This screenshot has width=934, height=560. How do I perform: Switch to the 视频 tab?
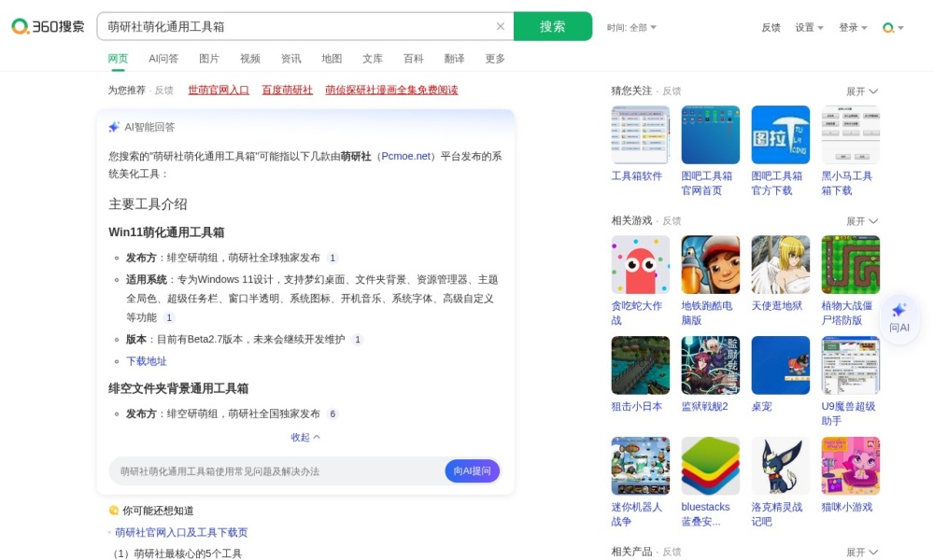pyautogui.click(x=250, y=58)
